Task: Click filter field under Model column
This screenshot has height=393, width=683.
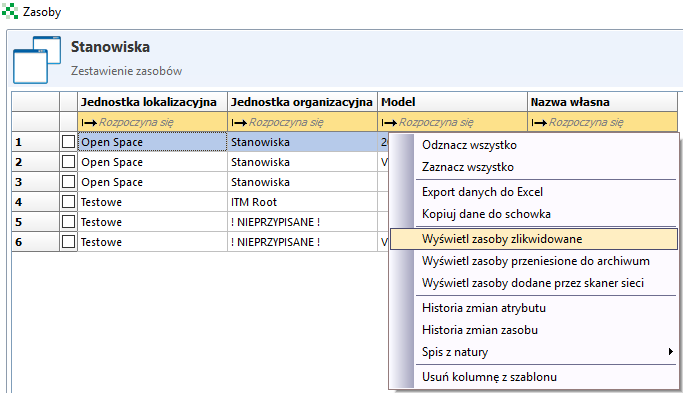Action: coord(452,122)
